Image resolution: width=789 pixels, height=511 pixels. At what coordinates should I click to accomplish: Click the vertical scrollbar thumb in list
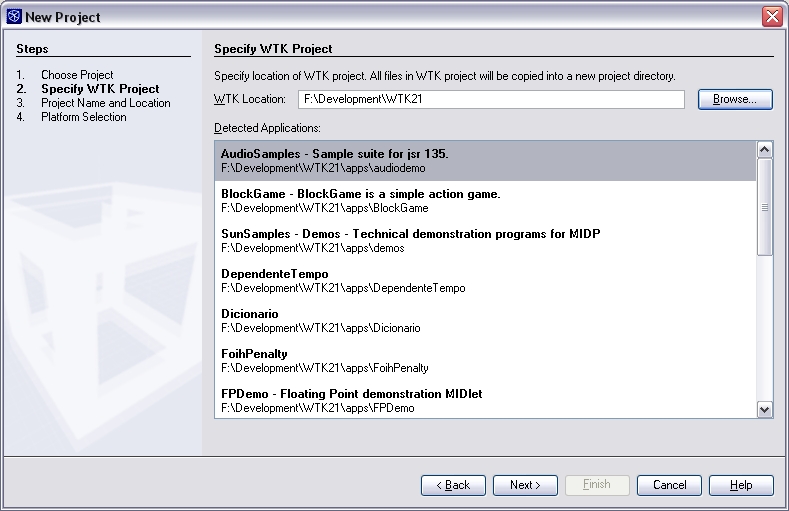tap(765, 207)
